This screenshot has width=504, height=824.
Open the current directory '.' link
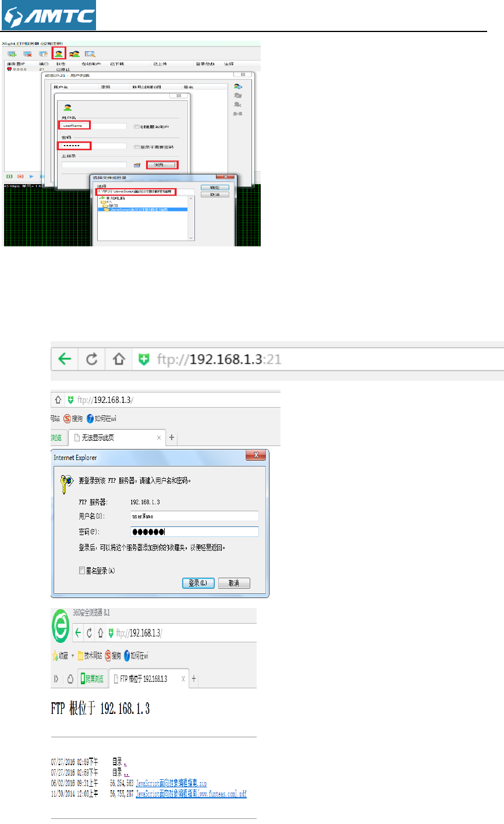[x=125, y=761]
